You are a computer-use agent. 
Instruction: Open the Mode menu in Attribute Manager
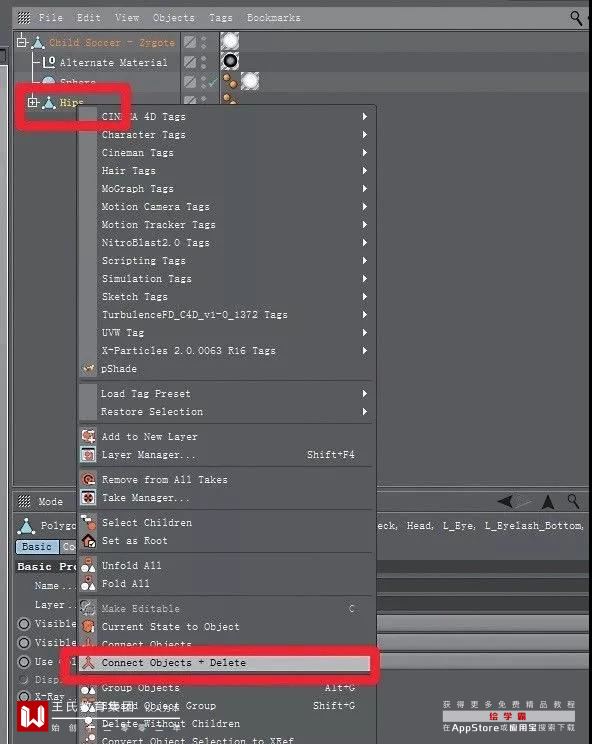pyautogui.click(x=50, y=501)
